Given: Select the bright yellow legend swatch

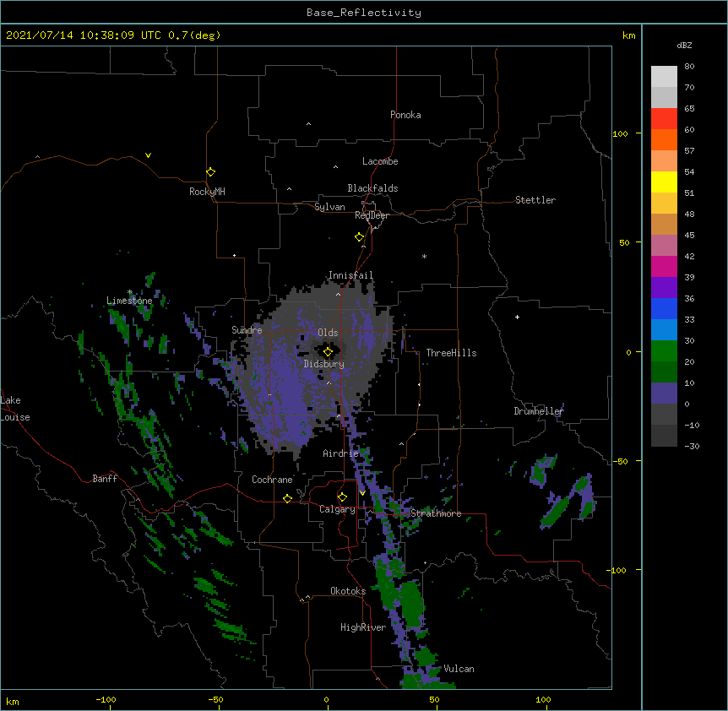Looking at the screenshot, I should [664, 182].
